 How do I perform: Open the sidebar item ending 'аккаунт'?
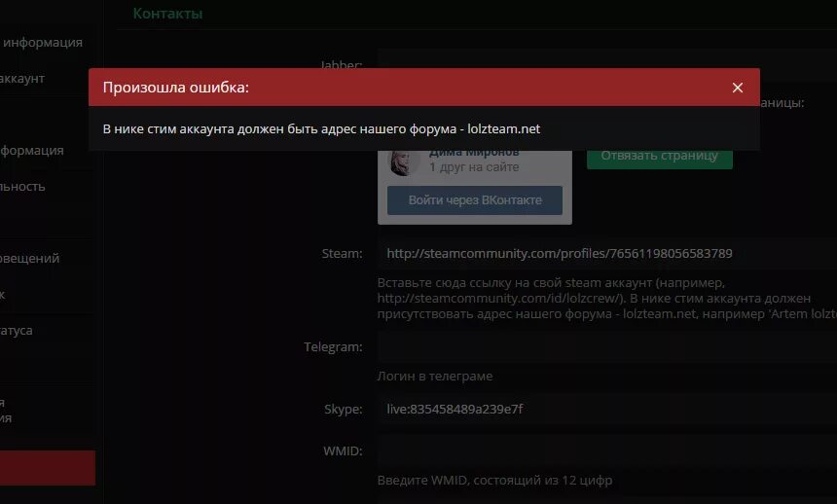point(22,79)
